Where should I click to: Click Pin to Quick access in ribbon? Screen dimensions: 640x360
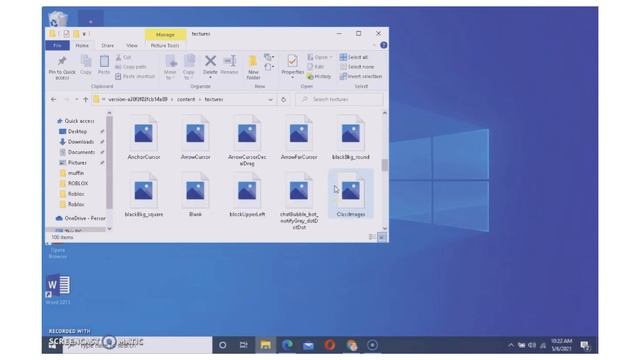tap(62, 67)
